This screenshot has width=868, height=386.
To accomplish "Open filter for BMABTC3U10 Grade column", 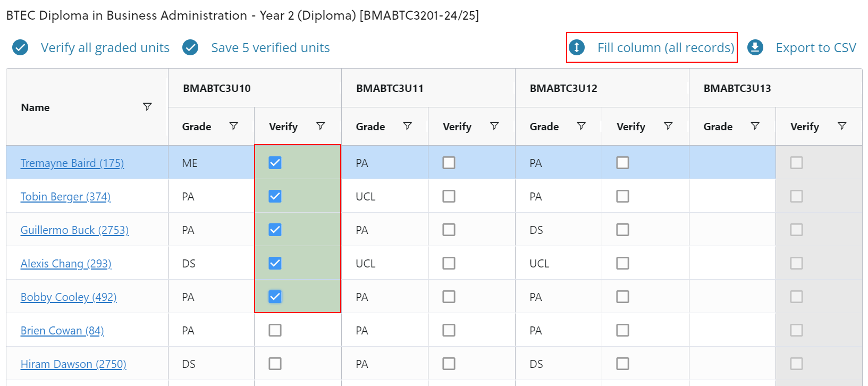I will pos(233,126).
